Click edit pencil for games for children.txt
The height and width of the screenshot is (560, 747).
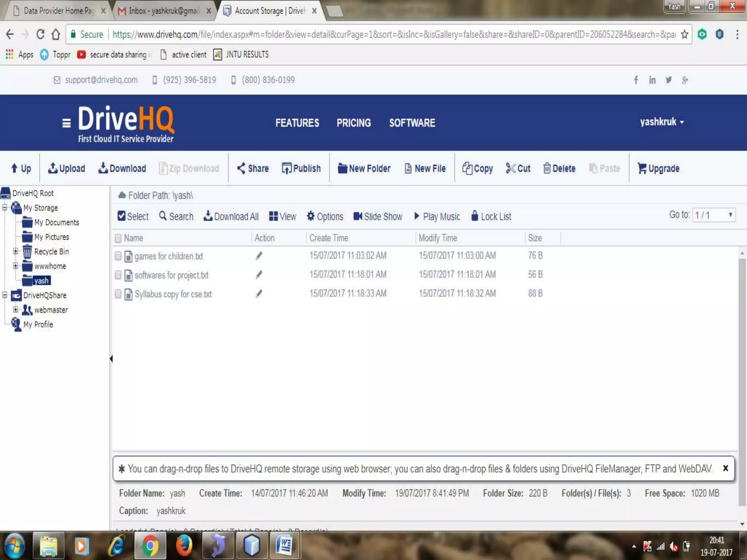259,256
